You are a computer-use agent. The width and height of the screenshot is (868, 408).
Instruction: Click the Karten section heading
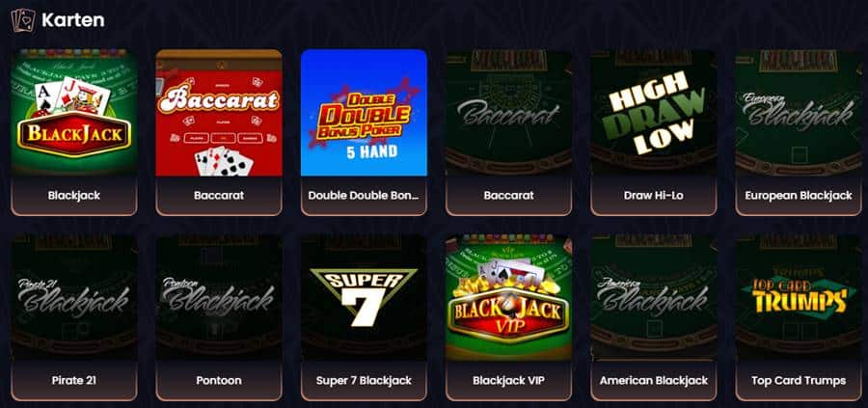tap(73, 20)
